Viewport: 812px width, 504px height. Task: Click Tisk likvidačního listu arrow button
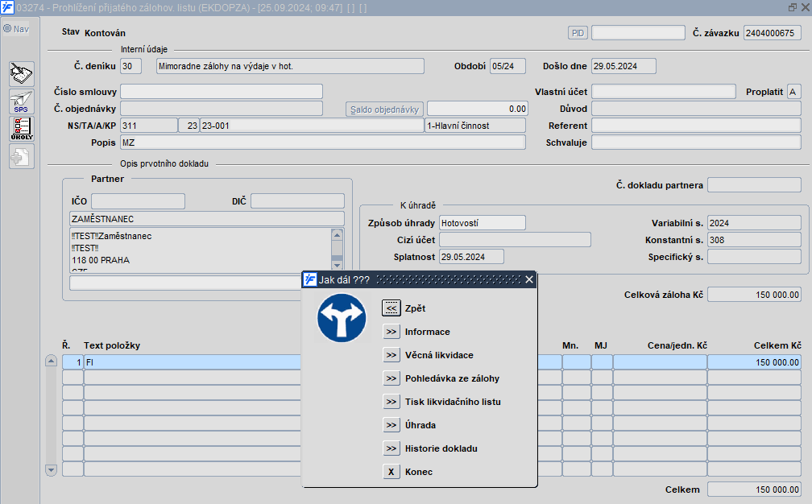click(391, 402)
